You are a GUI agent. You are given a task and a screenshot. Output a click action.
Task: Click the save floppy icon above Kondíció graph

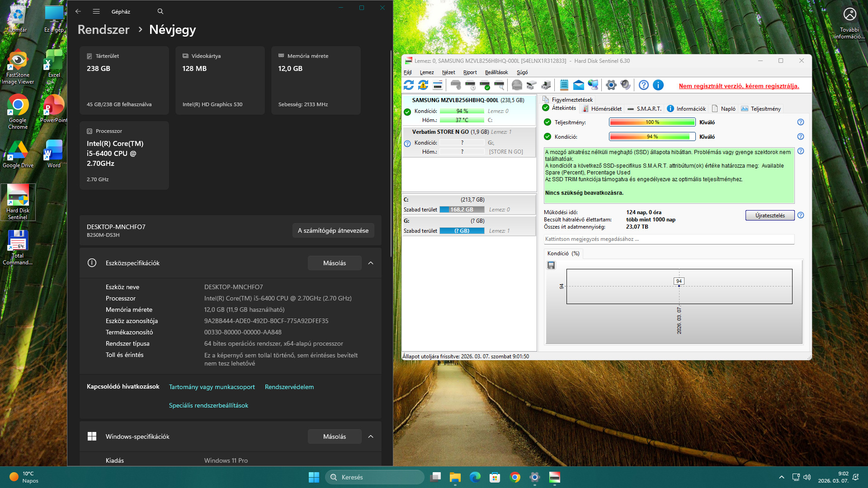tap(551, 266)
